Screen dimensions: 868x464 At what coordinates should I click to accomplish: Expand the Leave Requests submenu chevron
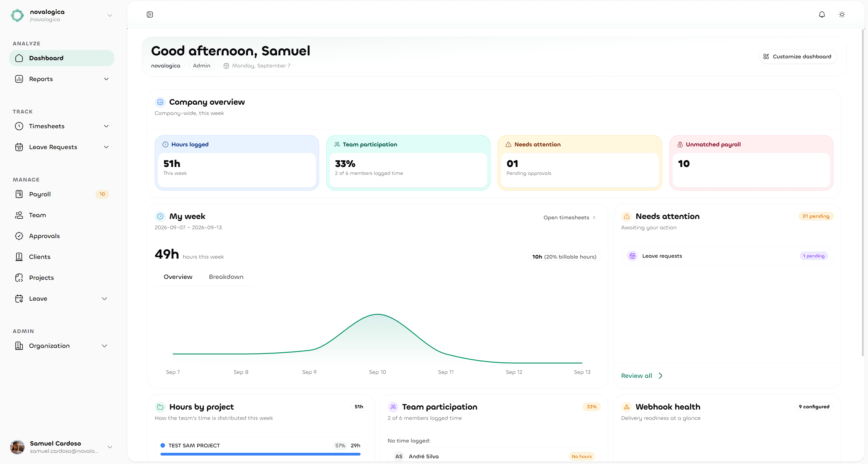106,147
